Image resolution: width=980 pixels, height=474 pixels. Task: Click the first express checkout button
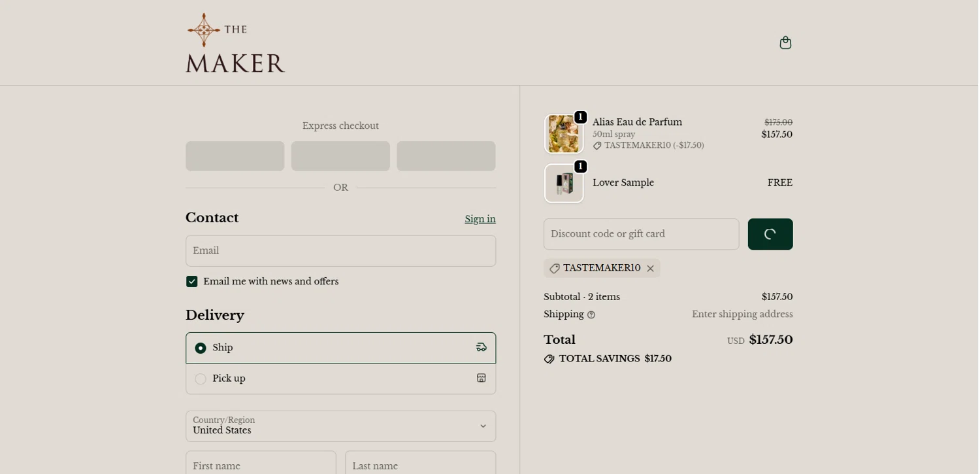click(235, 156)
